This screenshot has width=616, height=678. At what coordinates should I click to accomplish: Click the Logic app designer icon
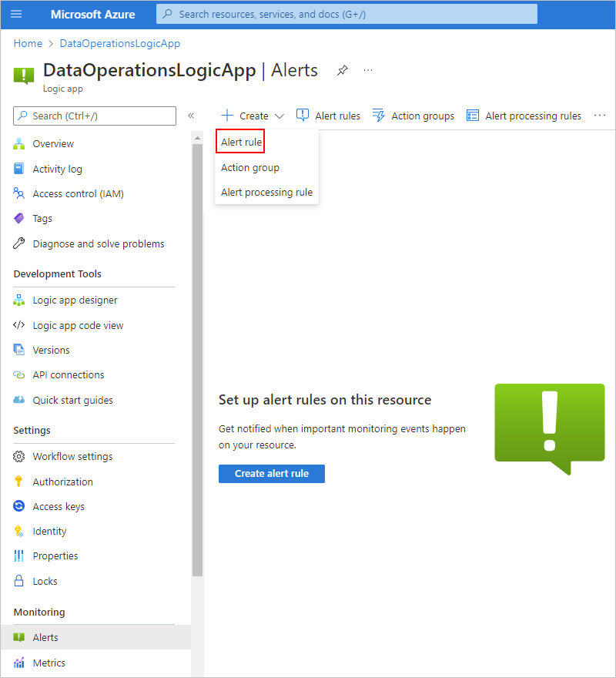click(19, 300)
